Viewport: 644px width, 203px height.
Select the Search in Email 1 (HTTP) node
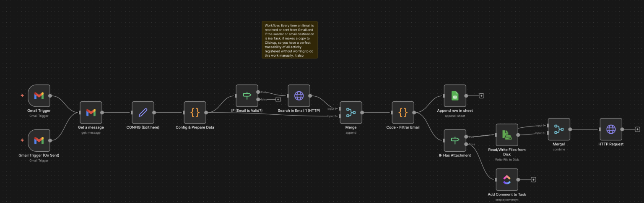(x=299, y=96)
